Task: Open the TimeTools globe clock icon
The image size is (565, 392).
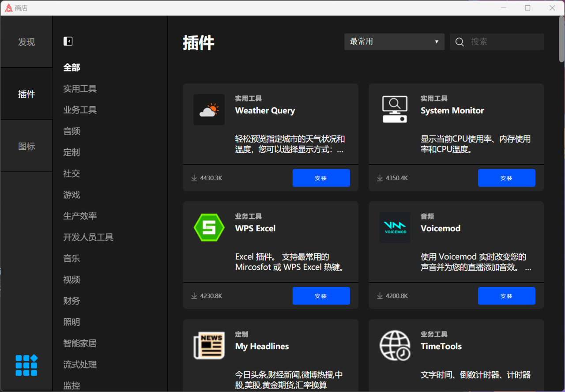Action: (395, 345)
